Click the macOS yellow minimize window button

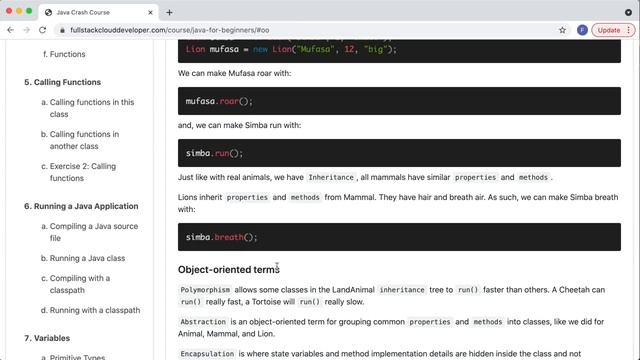coord(19,11)
